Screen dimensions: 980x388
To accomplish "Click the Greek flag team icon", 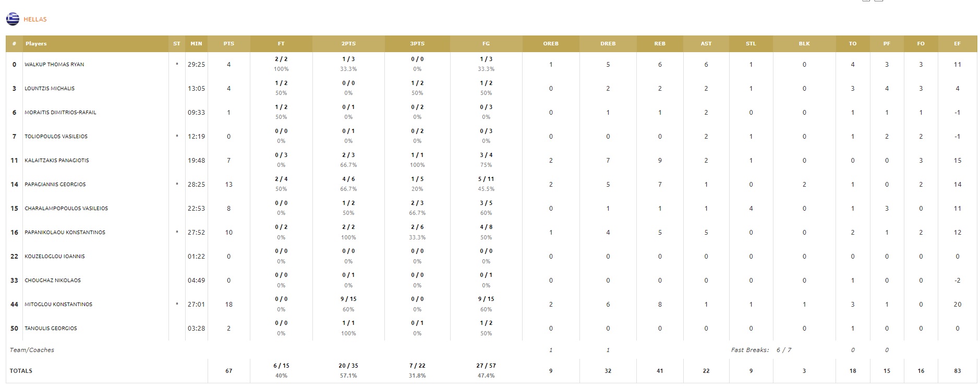I will (x=13, y=19).
